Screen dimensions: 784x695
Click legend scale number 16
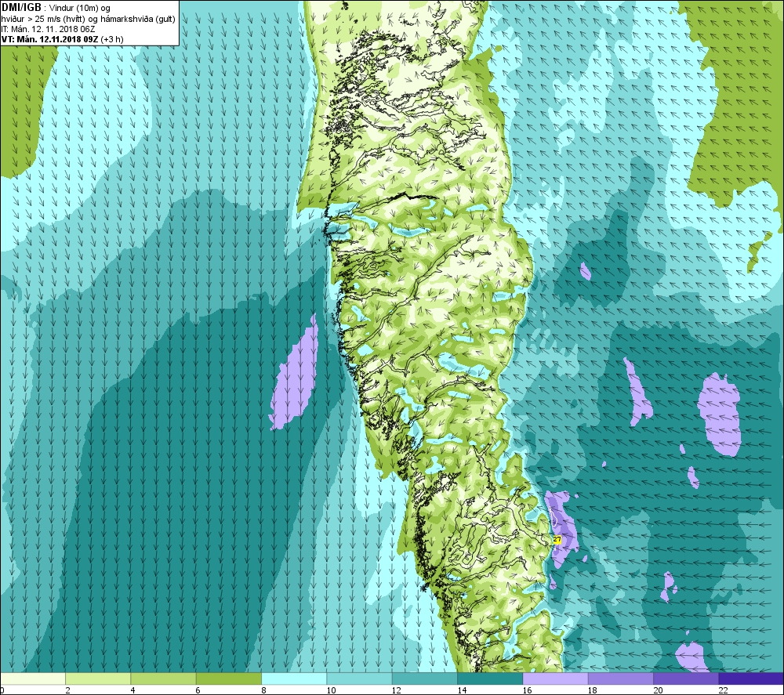click(527, 690)
